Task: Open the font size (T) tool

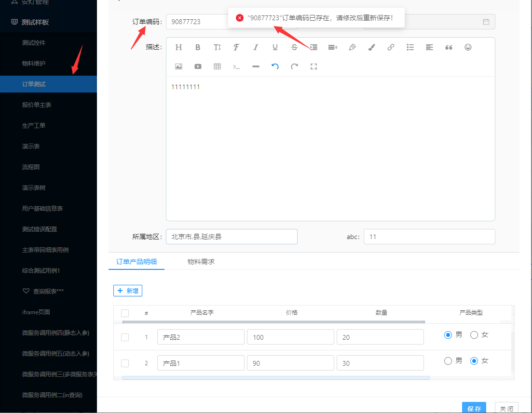Action: (x=217, y=47)
